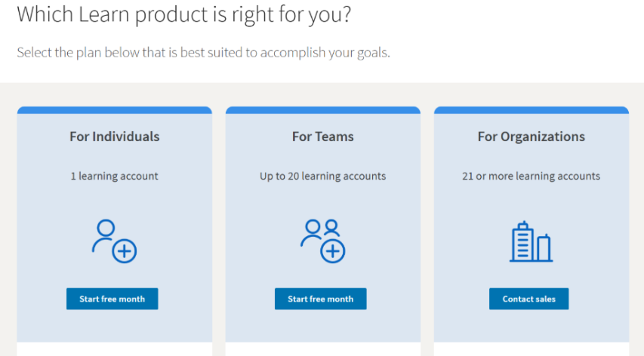This screenshot has height=356, width=644.
Task: Select the For Individuals card title
Action: (115, 137)
